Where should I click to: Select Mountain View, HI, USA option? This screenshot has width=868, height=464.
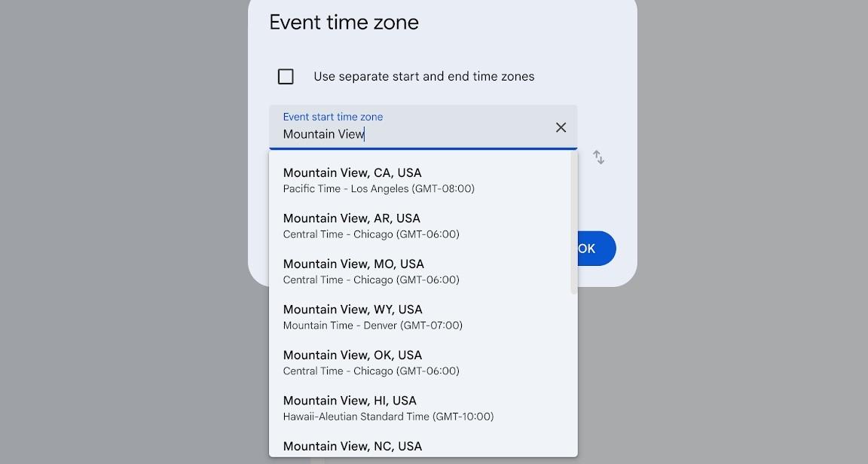[x=350, y=401]
